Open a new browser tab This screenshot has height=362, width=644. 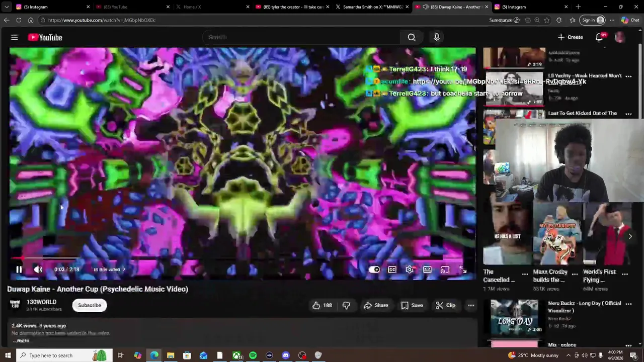coord(578,7)
